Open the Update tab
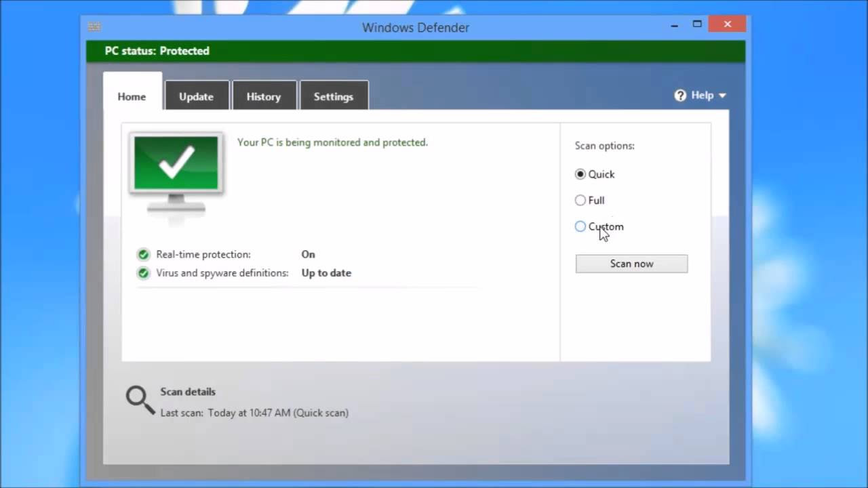868x488 pixels. (196, 96)
